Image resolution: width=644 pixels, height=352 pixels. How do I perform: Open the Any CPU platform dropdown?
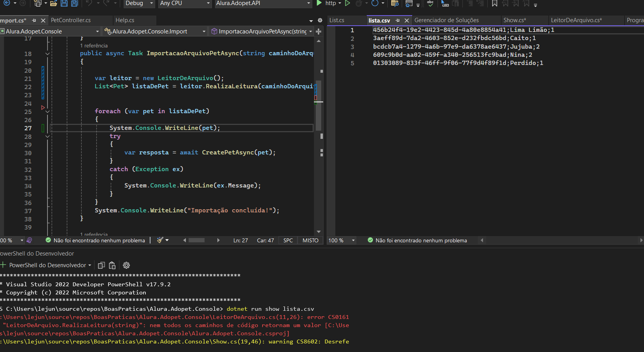[185, 3]
